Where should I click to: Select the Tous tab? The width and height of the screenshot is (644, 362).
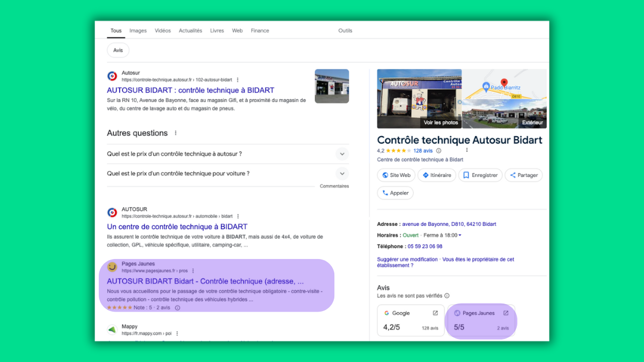click(x=116, y=31)
